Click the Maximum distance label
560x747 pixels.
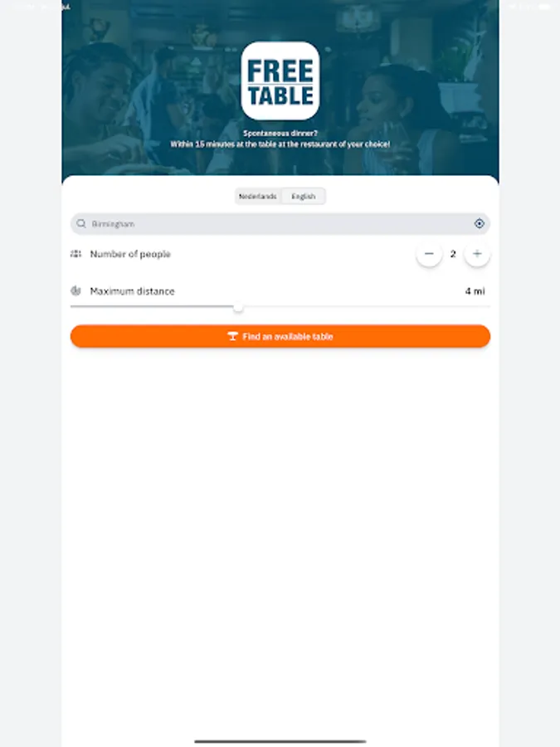click(x=133, y=291)
